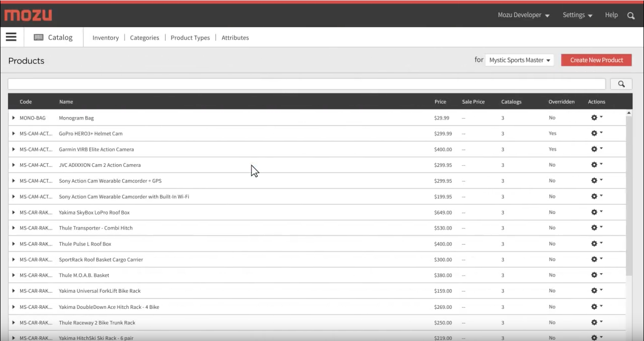Expand the Yakima SkyBox LoPro Roof Box row
This screenshot has height=341, width=644.
coord(14,212)
